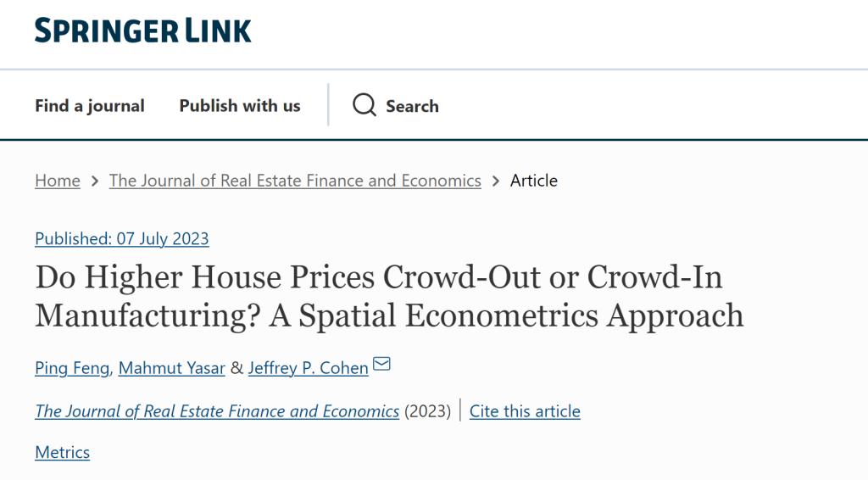Select the Article breadcrumb item
The height and width of the screenshot is (480, 868).
pos(534,181)
